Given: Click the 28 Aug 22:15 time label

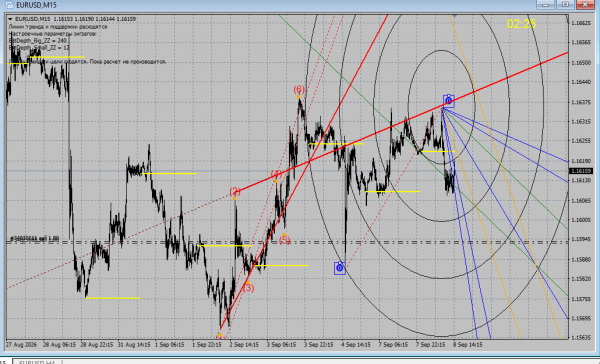Looking at the screenshot, I should point(96,344).
